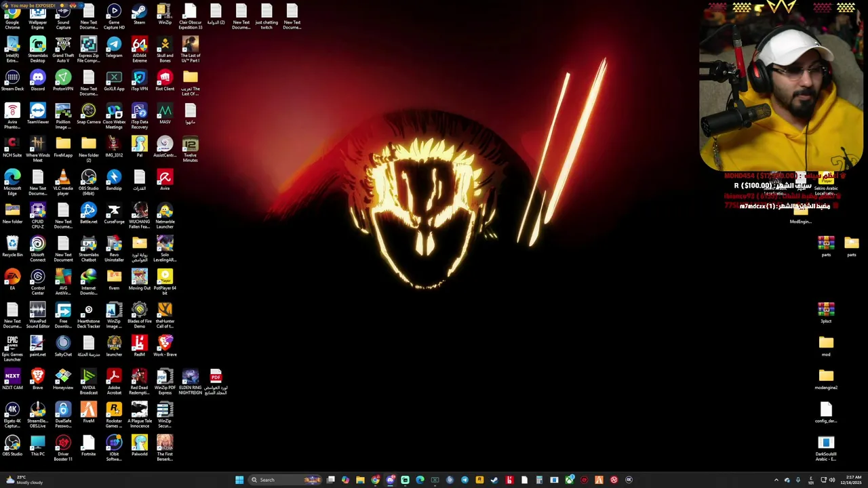The width and height of the screenshot is (868, 488).
Task: Select the Palworld desktop shortcut
Action: tap(139, 447)
